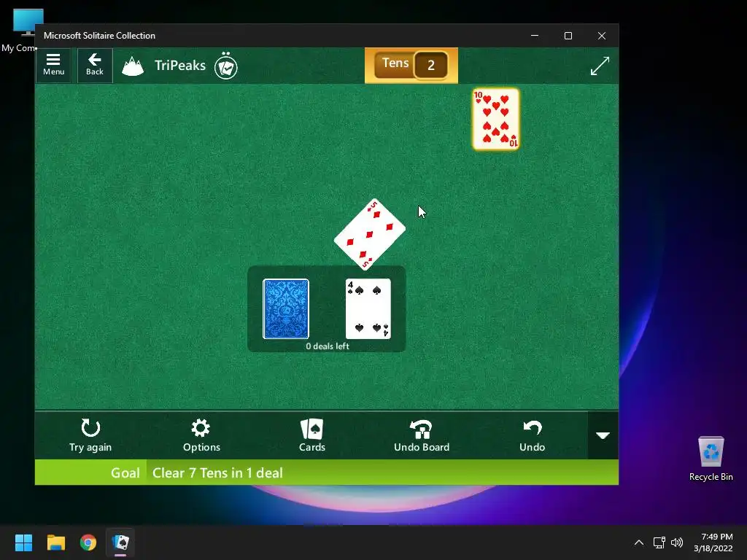Open the hamburger Menu button
The width and height of the screenshot is (747, 560).
click(x=53, y=65)
